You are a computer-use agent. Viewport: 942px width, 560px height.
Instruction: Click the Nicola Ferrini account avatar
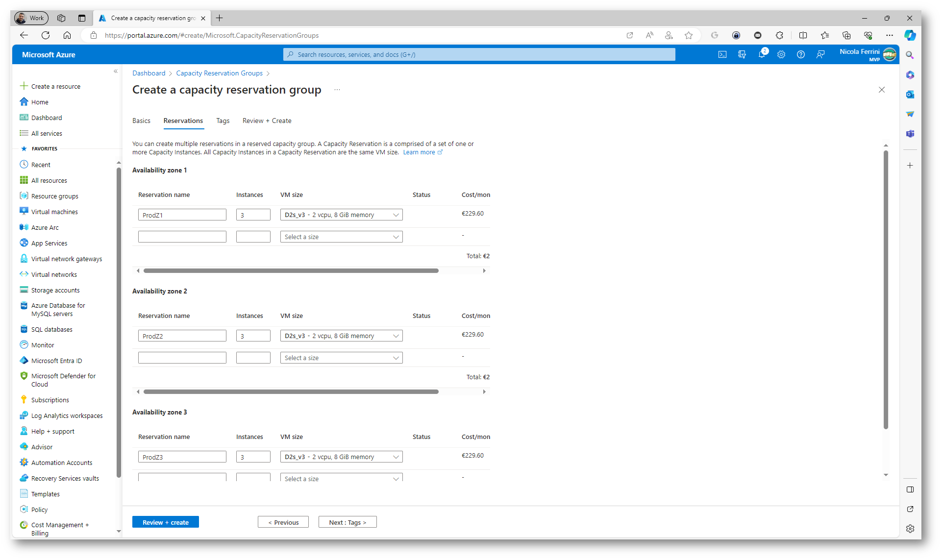click(x=890, y=55)
